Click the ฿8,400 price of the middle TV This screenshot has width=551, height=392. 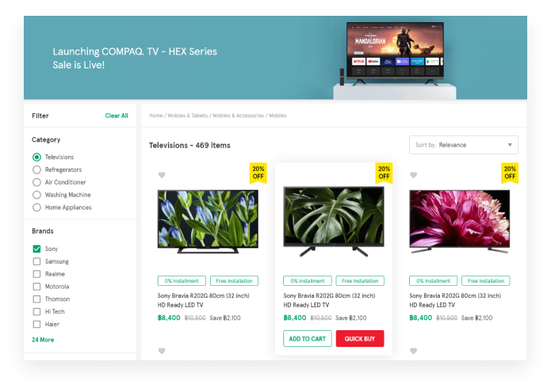click(x=295, y=318)
